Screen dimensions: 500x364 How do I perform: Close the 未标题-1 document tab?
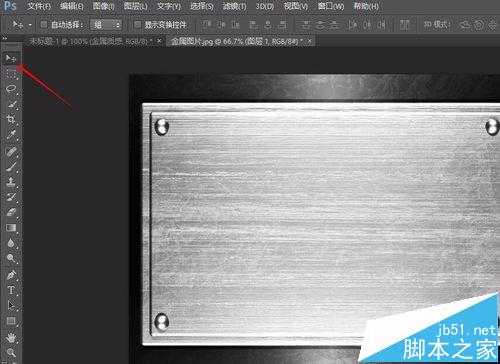[x=159, y=41]
